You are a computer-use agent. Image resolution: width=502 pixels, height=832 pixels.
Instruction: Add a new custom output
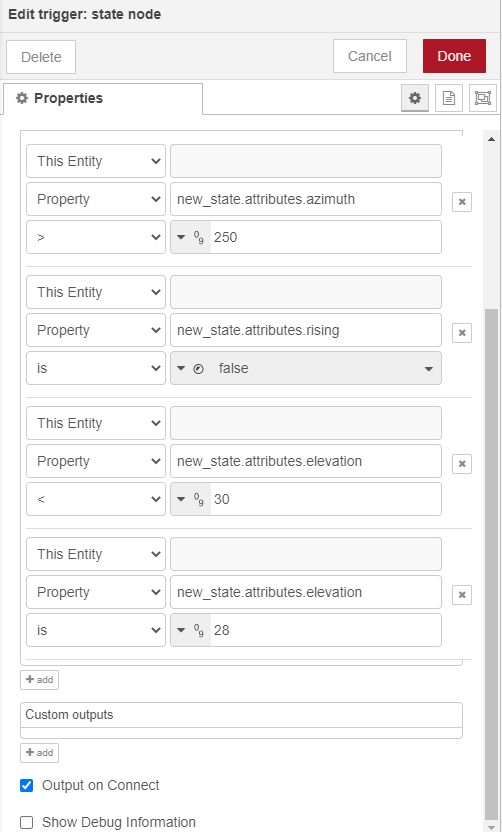click(x=39, y=753)
